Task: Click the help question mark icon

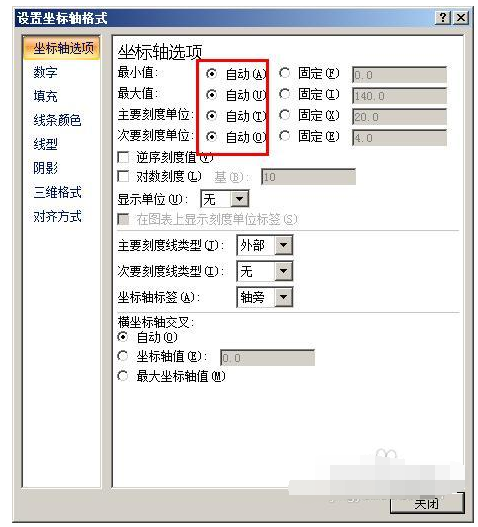Action: [x=442, y=17]
